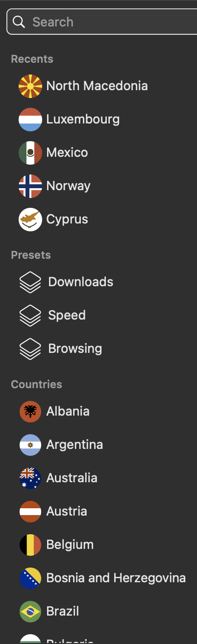
Task: Focus the Search input field
Action: pos(102,22)
